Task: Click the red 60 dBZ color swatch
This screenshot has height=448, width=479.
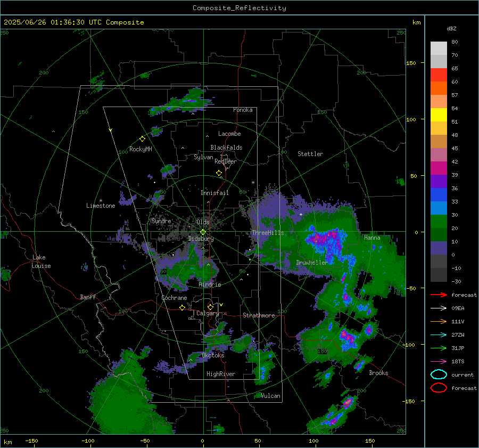Action: [x=439, y=75]
